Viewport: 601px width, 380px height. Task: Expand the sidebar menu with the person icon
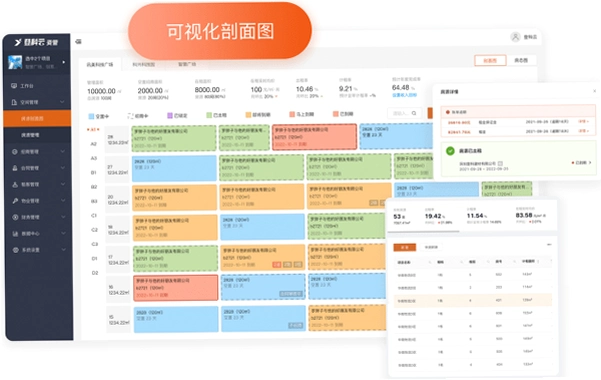pos(63,184)
